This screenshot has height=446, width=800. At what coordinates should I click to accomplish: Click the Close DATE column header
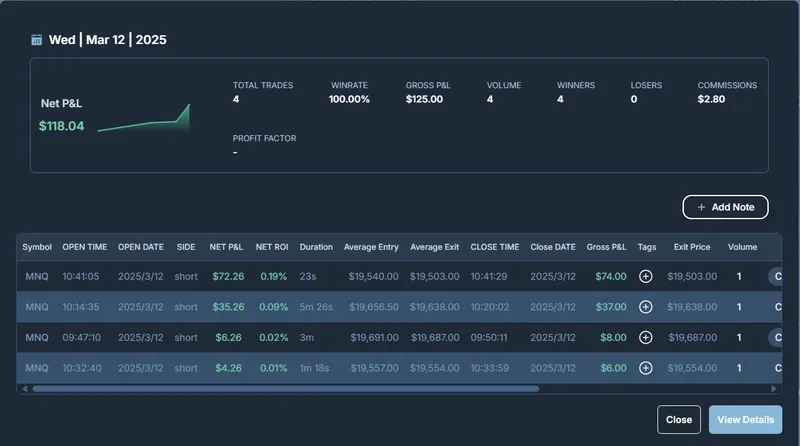553,247
